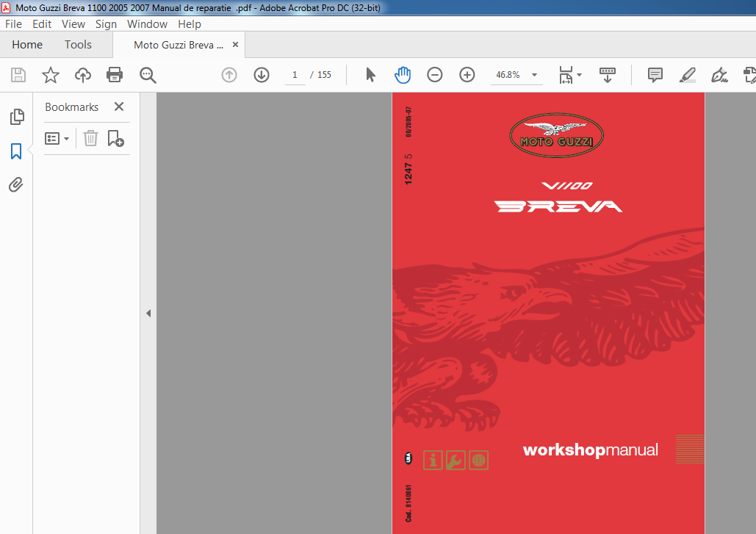Click the Adobe PDF icon in title bar
Viewport: 756px width, 534px height.
[x=7, y=7]
